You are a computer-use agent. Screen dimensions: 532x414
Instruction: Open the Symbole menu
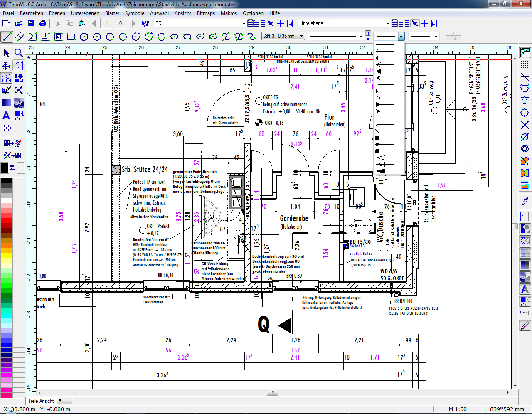[x=135, y=13]
